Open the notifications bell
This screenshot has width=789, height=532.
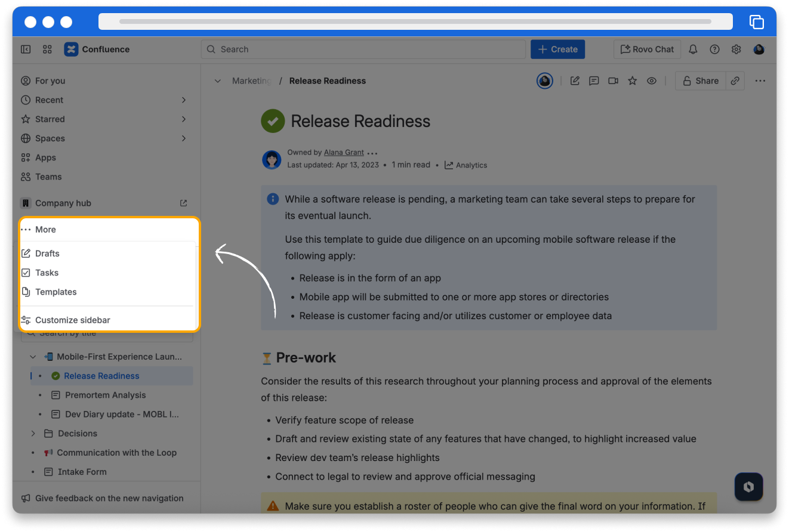tap(693, 50)
